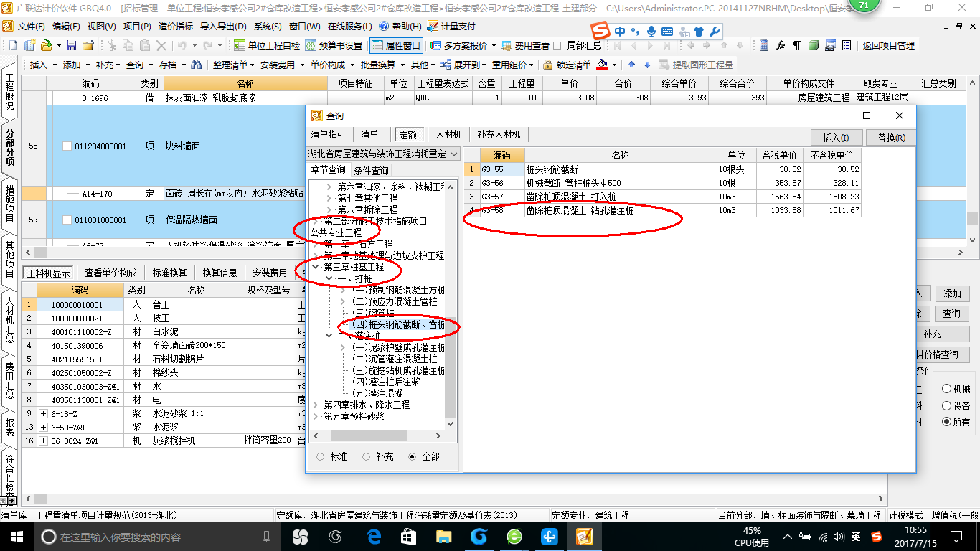Click the blue move-up arrow icon
Image resolution: width=980 pixels, height=551 pixels.
631,65
